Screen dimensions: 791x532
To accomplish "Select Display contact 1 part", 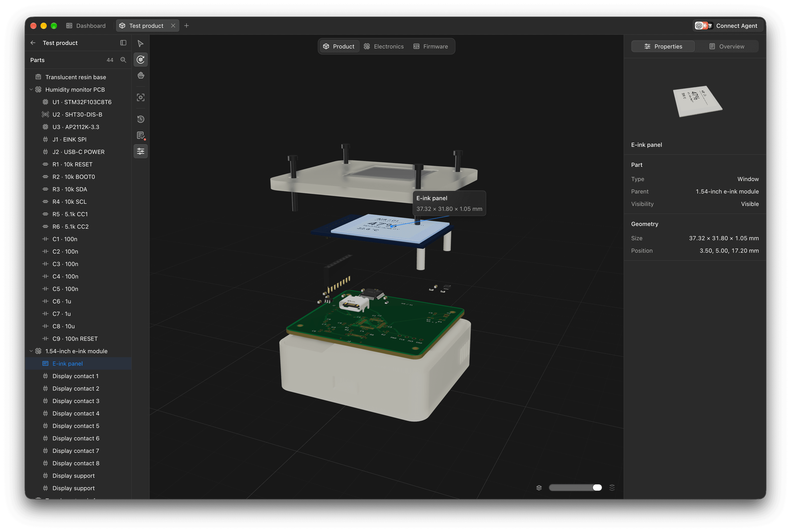I will (78, 376).
